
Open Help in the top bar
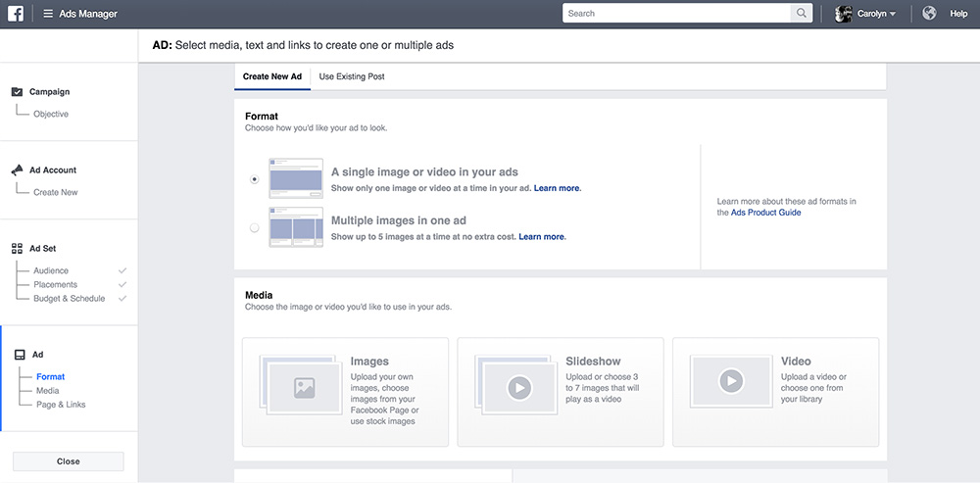tap(958, 14)
